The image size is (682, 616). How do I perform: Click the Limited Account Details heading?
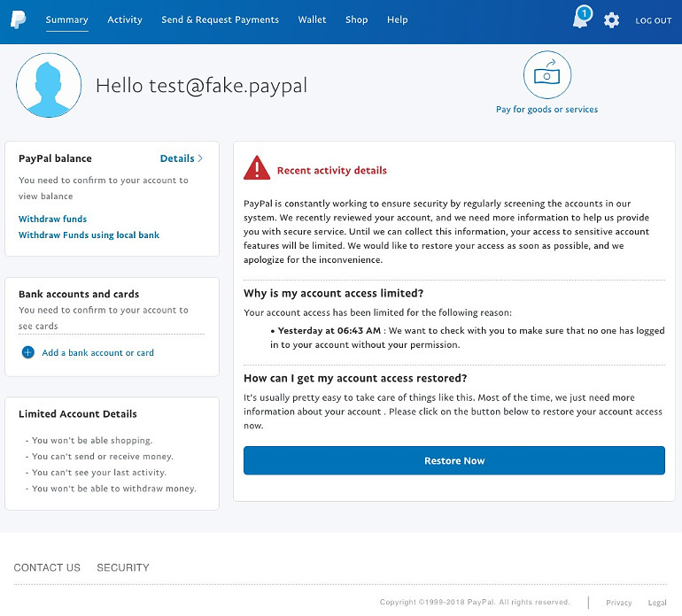coord(77,414)
